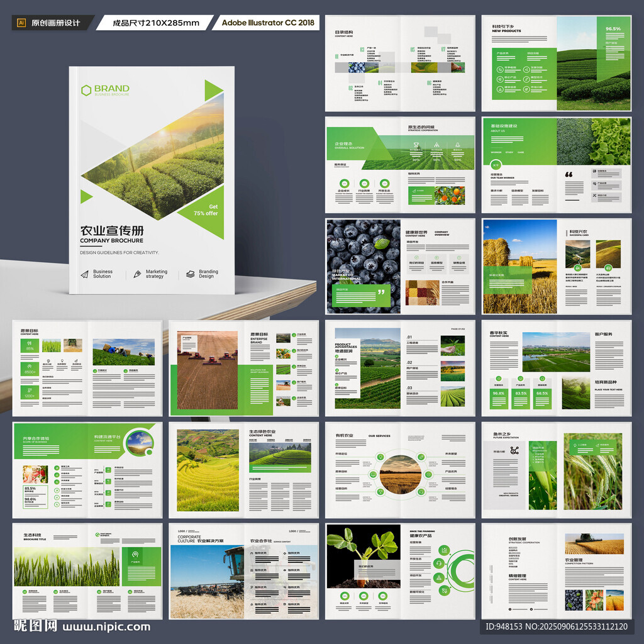Click the 96.5% figure on tea field spread
Screen dimensions: 644x644
(613, 29)
